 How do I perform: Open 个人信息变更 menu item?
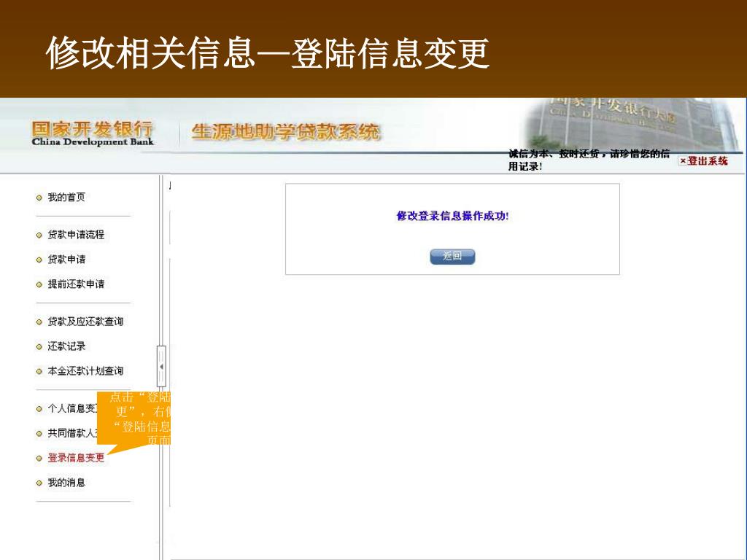coord(72,408)
